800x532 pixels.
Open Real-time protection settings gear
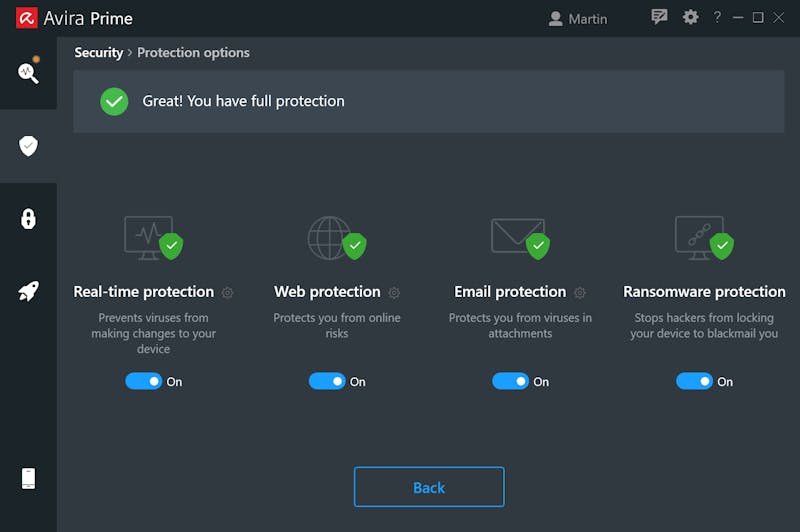point(228,292)
